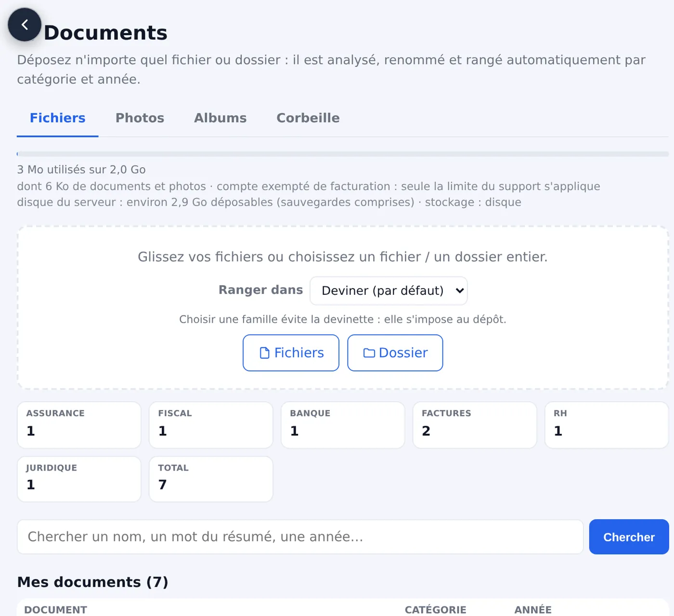This screenshot has width=674, height=616.
Task: Click the folder icon in Dossier button
Action: (x=369, y=353)
